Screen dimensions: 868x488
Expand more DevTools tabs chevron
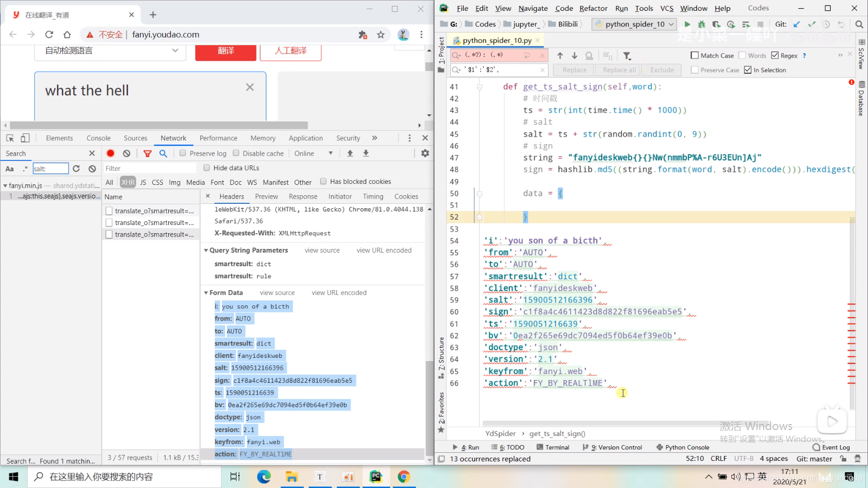[x=374, y=138]
